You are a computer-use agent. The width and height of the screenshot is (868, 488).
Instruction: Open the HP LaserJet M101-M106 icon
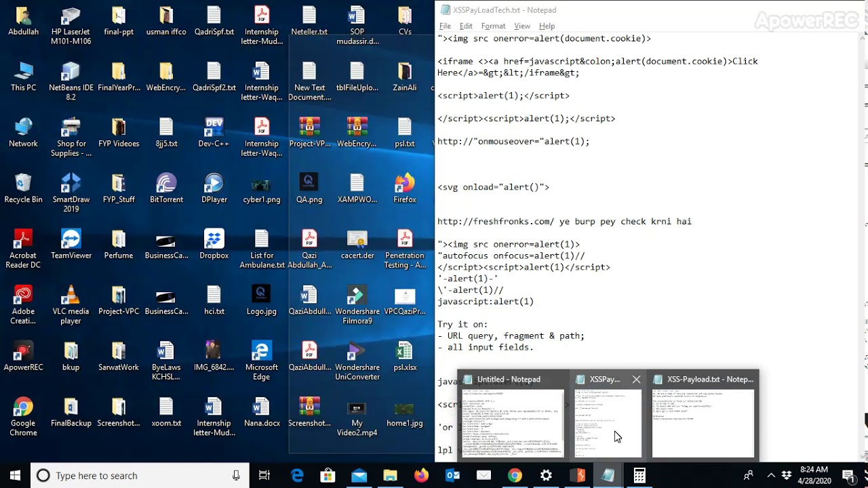(71, 25)
